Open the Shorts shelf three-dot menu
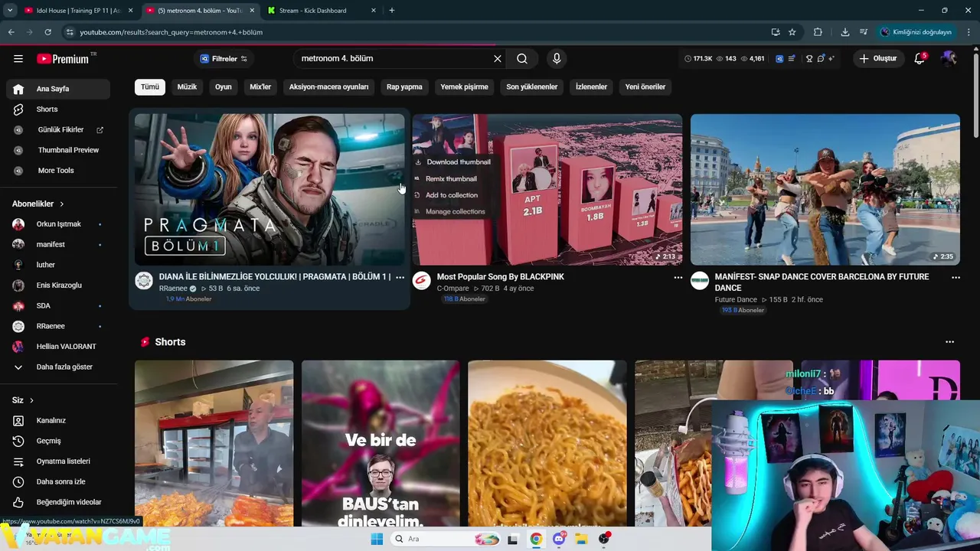 [x=949, y=342]
